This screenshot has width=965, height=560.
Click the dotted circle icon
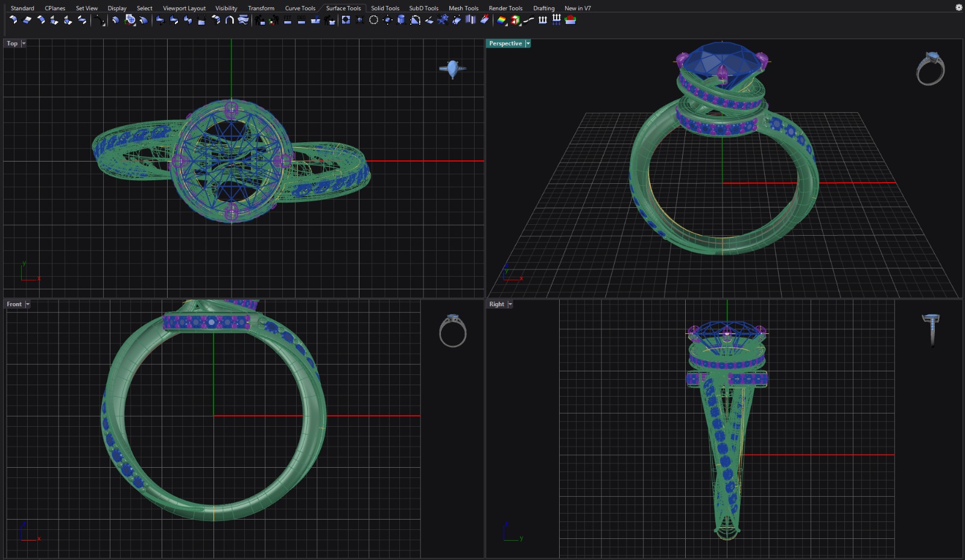373,20
